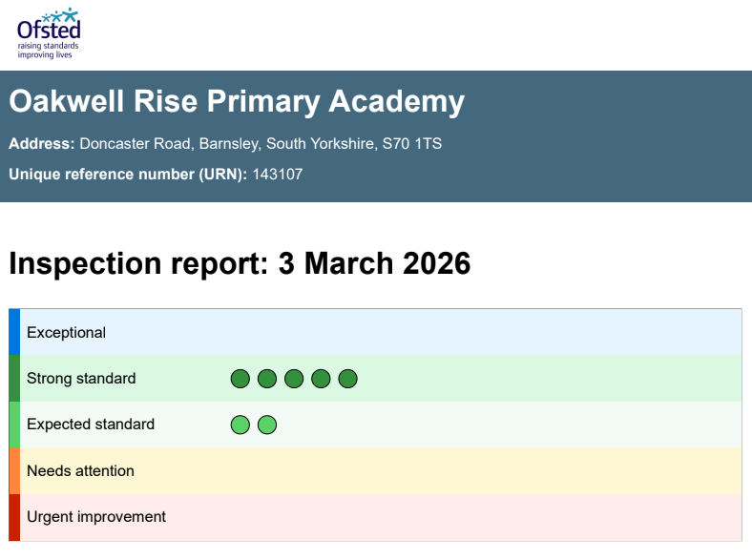The height and width of the screenshot is (560, 752).
Task: Click the second dark green Strong standard dot
Action: 267,379
